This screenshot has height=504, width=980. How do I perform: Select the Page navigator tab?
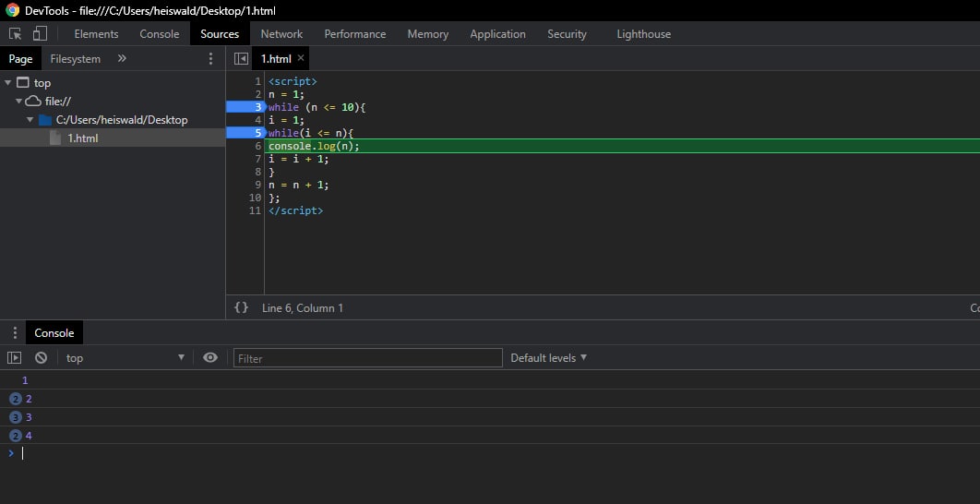20,59
